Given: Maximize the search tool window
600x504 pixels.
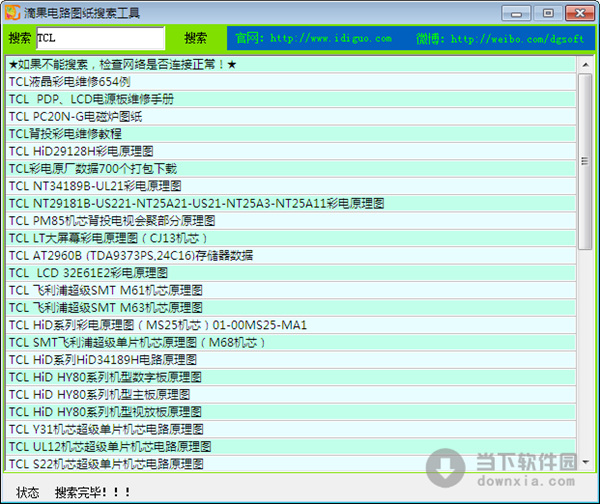Looking at the screenshot, I should coord(548,13).
